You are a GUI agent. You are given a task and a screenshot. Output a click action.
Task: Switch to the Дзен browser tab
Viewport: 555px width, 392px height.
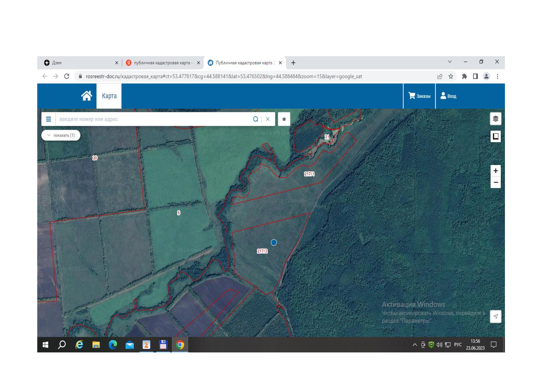80,63
